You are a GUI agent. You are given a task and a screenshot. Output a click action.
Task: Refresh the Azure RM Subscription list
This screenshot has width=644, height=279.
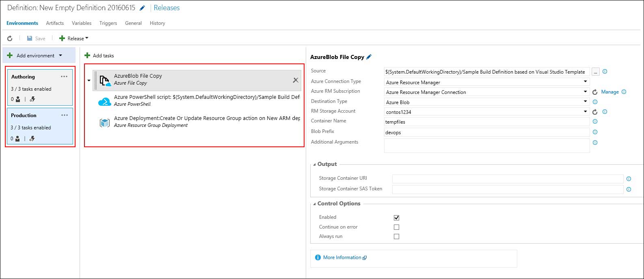pos(595,92)
